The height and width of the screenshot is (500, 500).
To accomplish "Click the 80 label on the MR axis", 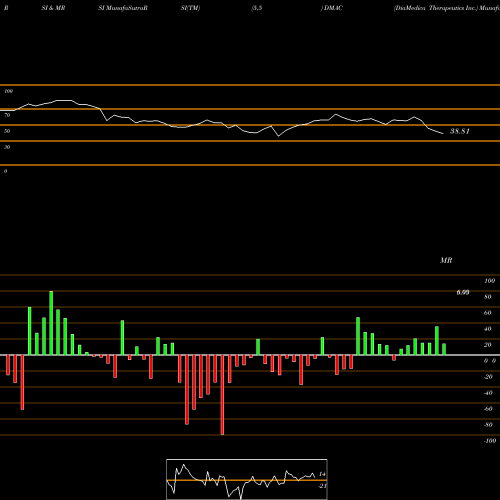I will click(x=488, y=297).
